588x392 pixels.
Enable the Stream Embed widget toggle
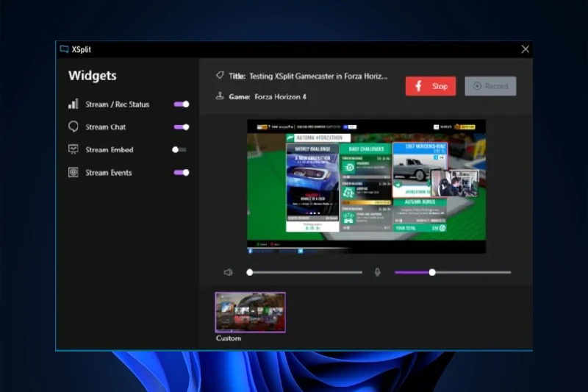[x=179, y=149]
